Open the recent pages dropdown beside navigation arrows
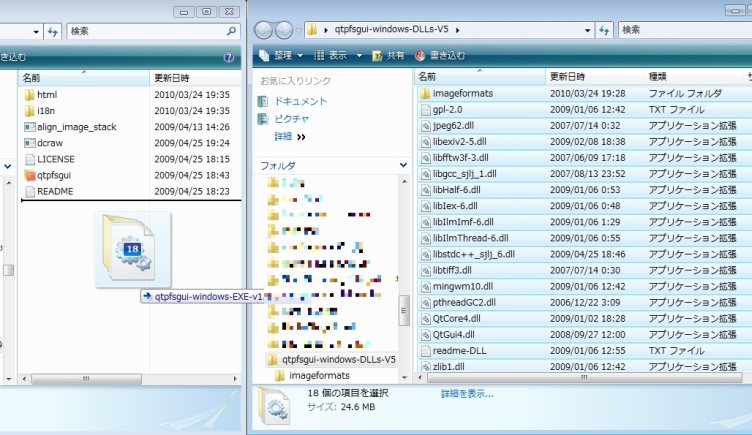The height and width of the screenshot is (435, 752). (x=299, y=30)
